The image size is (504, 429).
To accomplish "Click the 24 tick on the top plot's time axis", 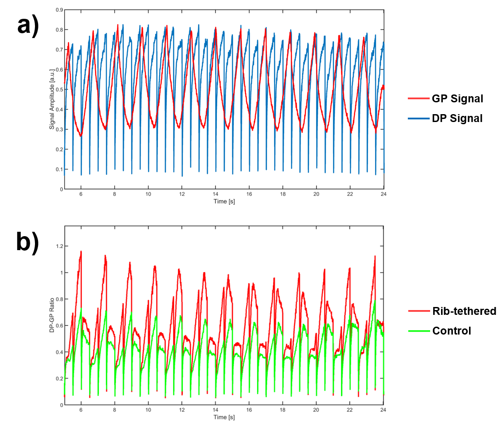I will click(383, 194).
